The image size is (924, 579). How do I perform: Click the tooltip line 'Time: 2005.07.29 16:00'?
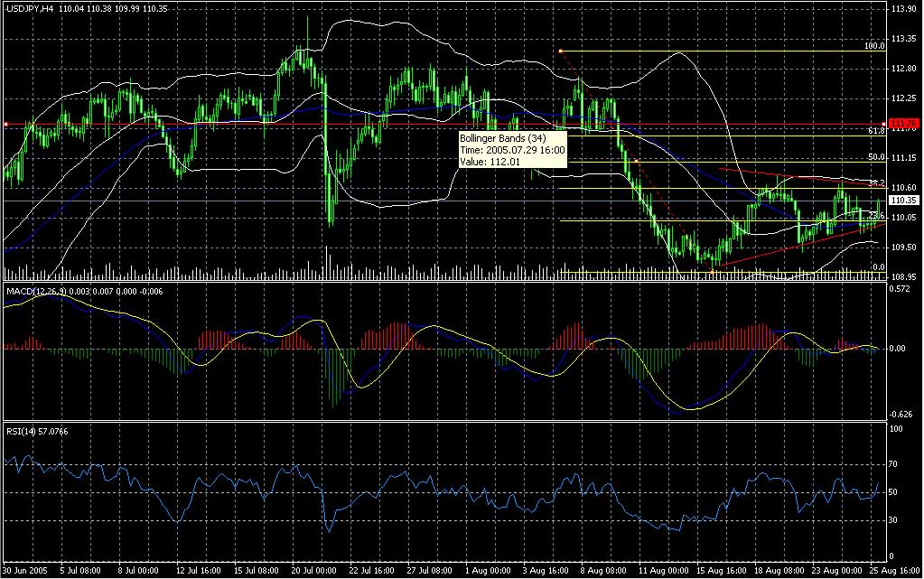tap(512, 150)
